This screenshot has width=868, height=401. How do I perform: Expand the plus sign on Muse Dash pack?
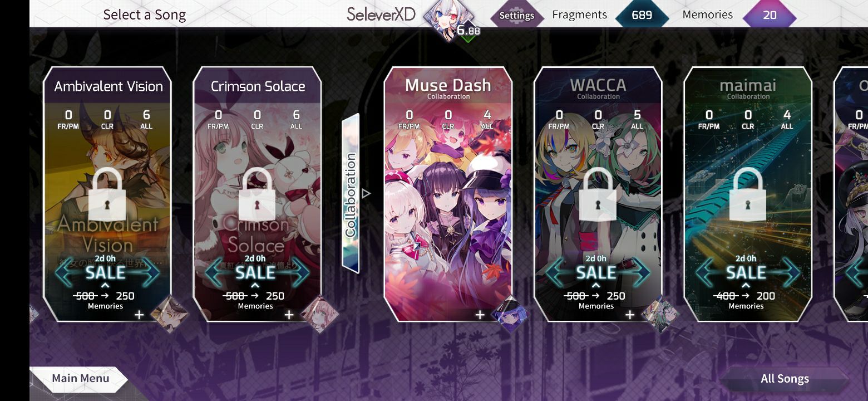[x=480, y=315]
